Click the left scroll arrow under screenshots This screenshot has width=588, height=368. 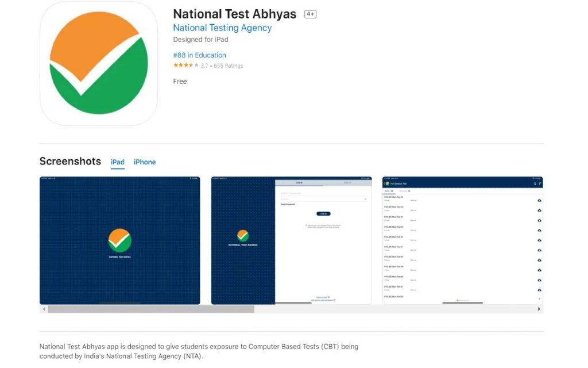coord(43,309)
